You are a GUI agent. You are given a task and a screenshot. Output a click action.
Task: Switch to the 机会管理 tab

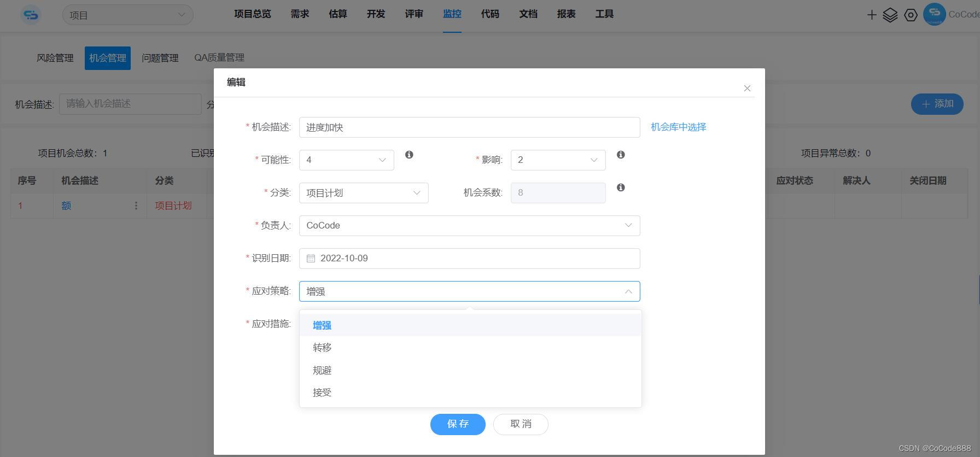click(x=108, y=58)
